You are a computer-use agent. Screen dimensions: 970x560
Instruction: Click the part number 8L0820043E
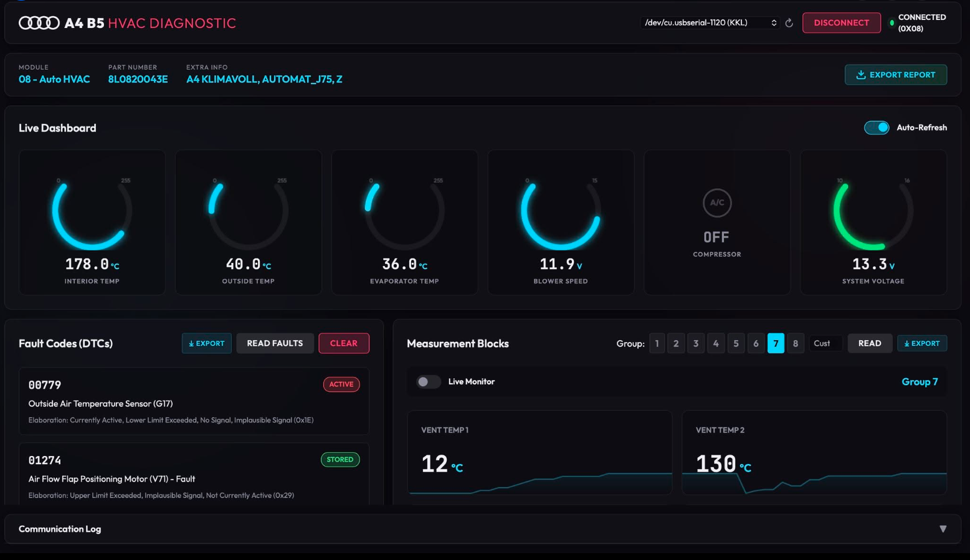point(138,79)
